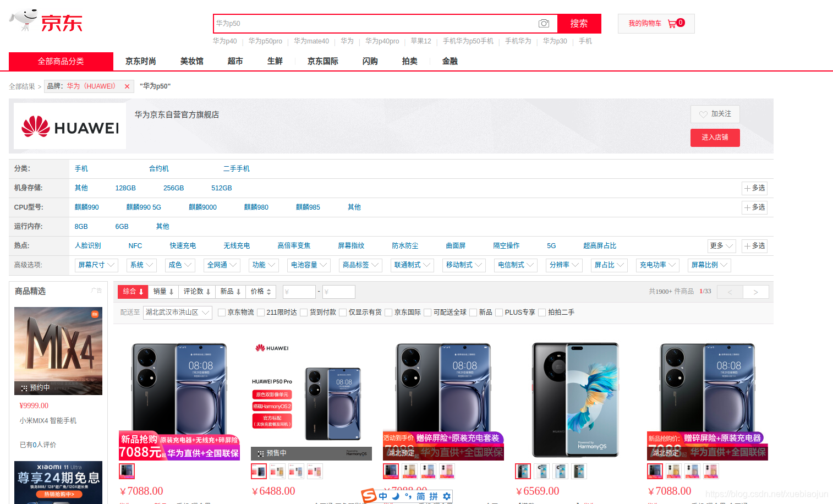Expand the 屏幕尺寸 dropdown
Screen dimensions: 833x504
[x=96, y=265]
